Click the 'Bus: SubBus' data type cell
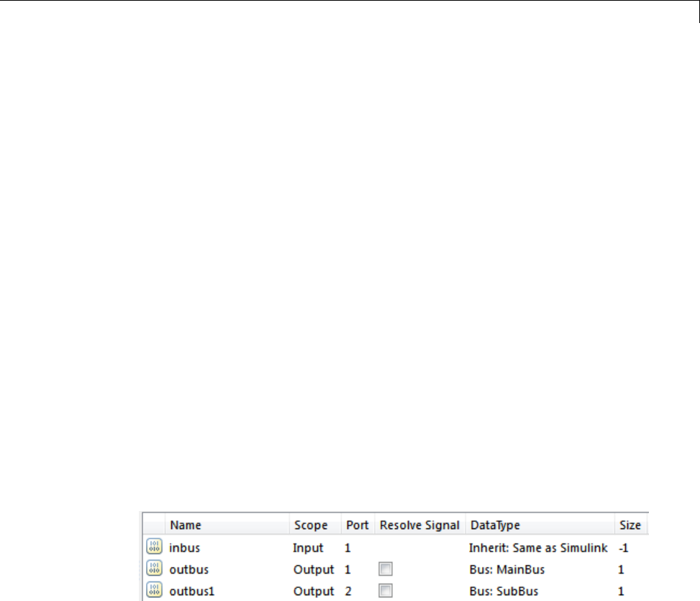This screenshot has width=700, height=601. 504,591
